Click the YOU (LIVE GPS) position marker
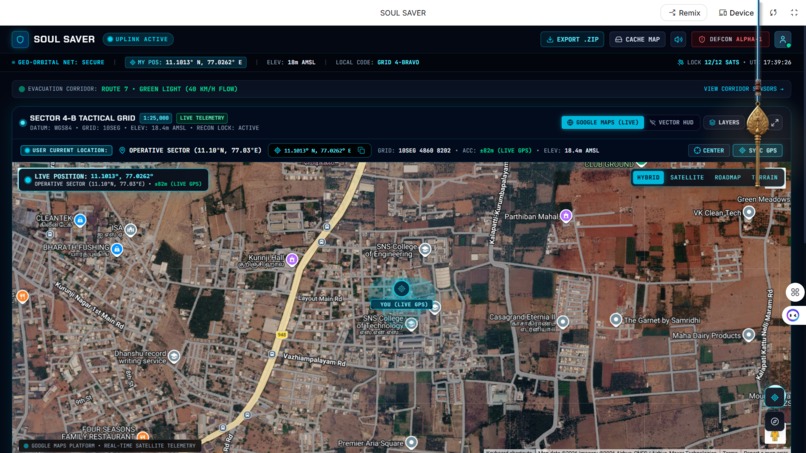The image size is (806, 453). (x=401, y=289)
